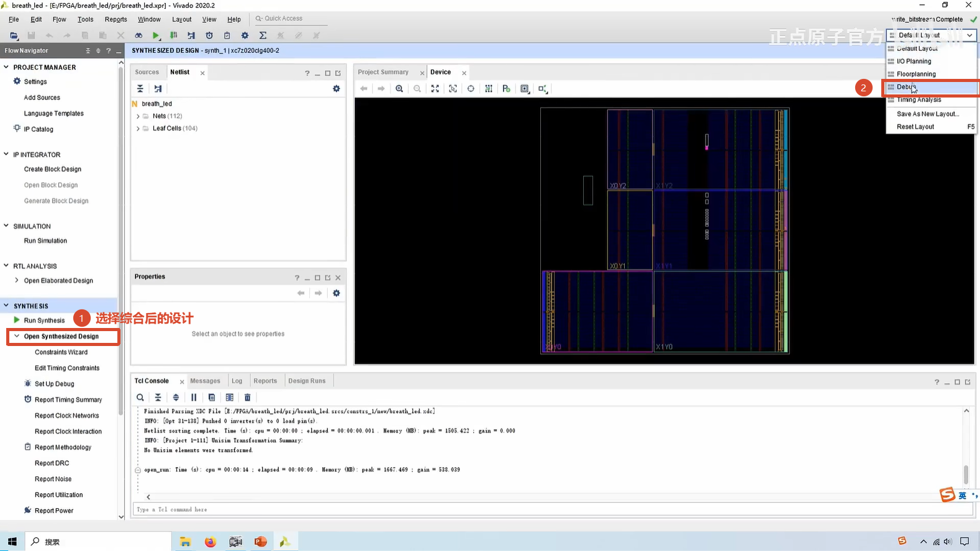Click the clipboard check toolbar icon
980x551 pixels.
pos(227,35)
